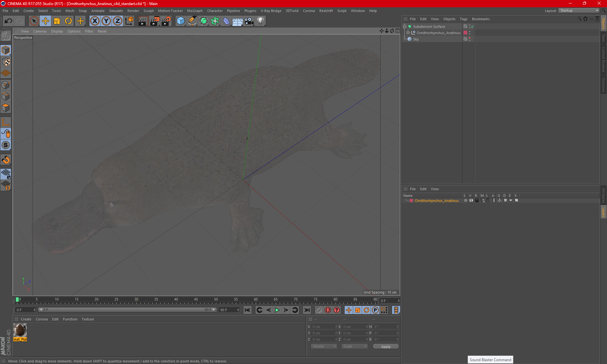Toggle the X axis lock
The width and height of the screenshot is (607, 364).
tap(95, 21)
